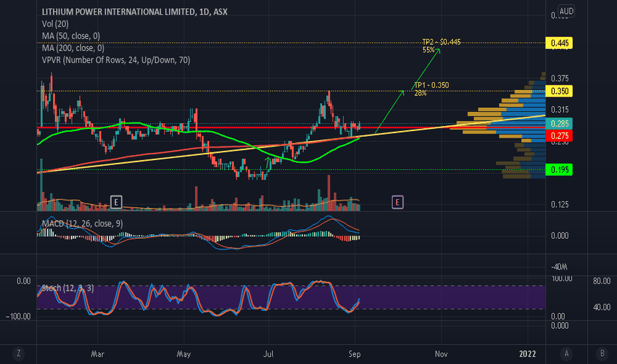
Task: Click the 55% label text
Action: 428,50
